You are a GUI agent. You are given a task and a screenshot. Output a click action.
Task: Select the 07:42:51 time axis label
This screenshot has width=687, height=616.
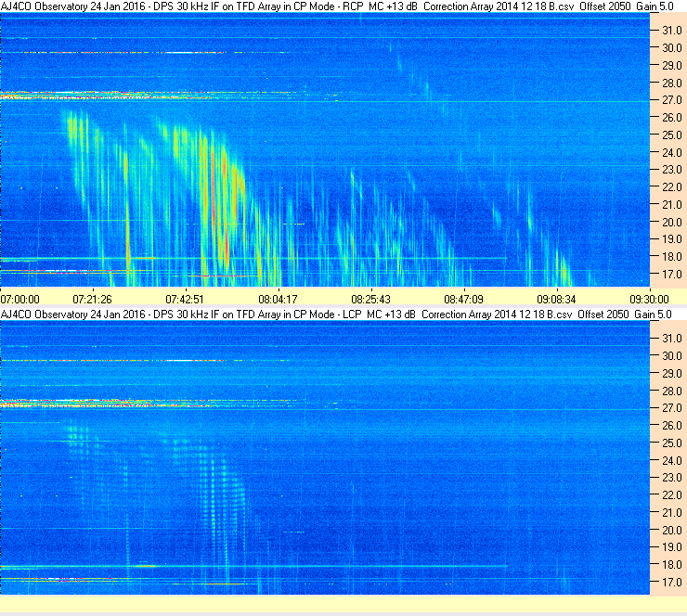(x=185, y=300)
